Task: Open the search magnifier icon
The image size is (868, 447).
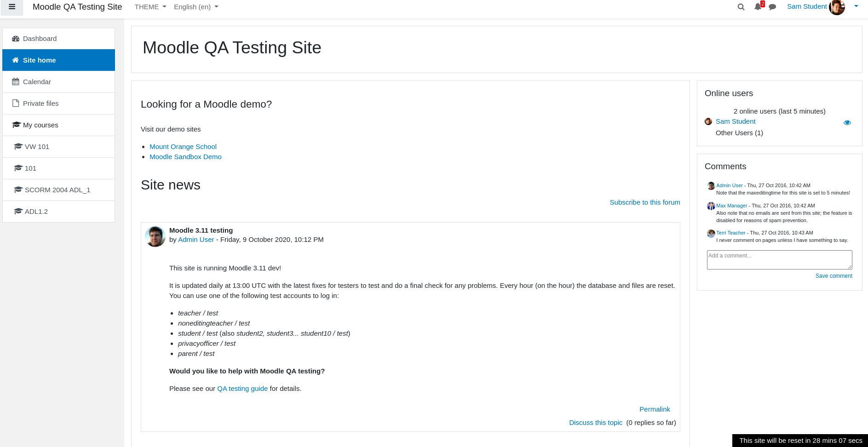Action: coord(741,7)
